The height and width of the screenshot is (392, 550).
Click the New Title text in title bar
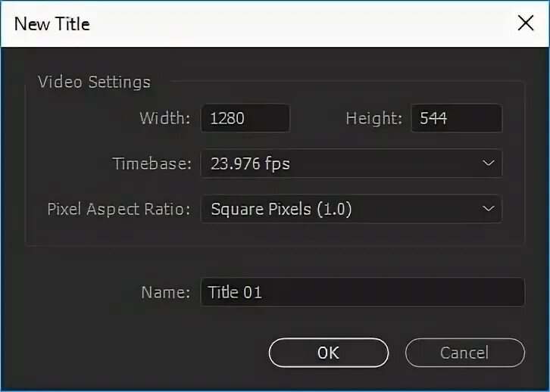52,23
